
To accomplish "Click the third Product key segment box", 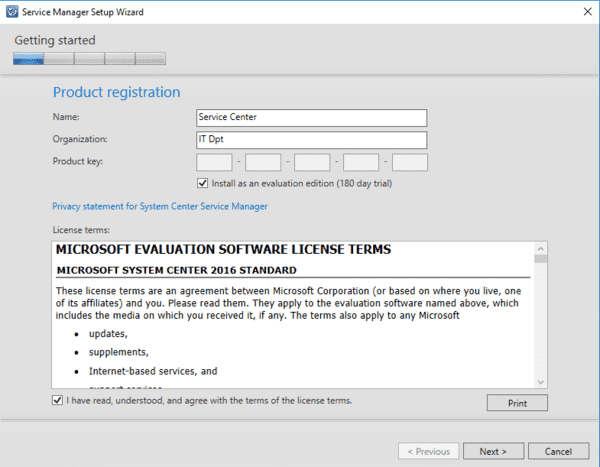I will [312, 162].
